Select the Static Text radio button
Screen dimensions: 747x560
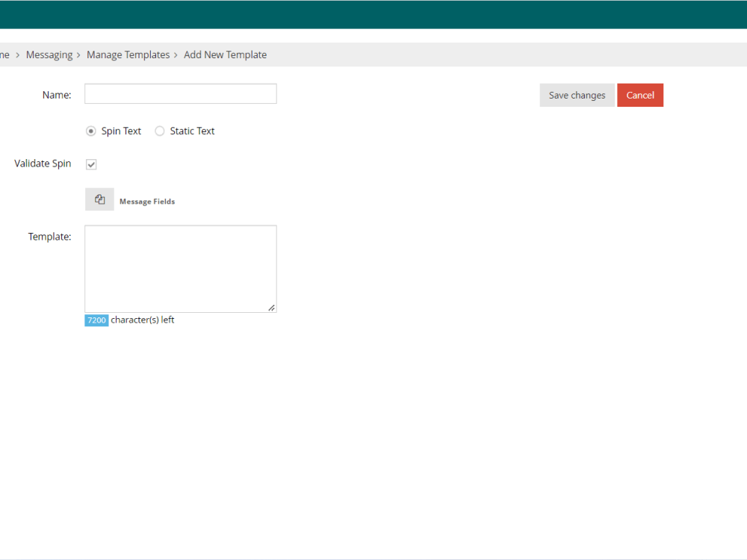[160, 131]
